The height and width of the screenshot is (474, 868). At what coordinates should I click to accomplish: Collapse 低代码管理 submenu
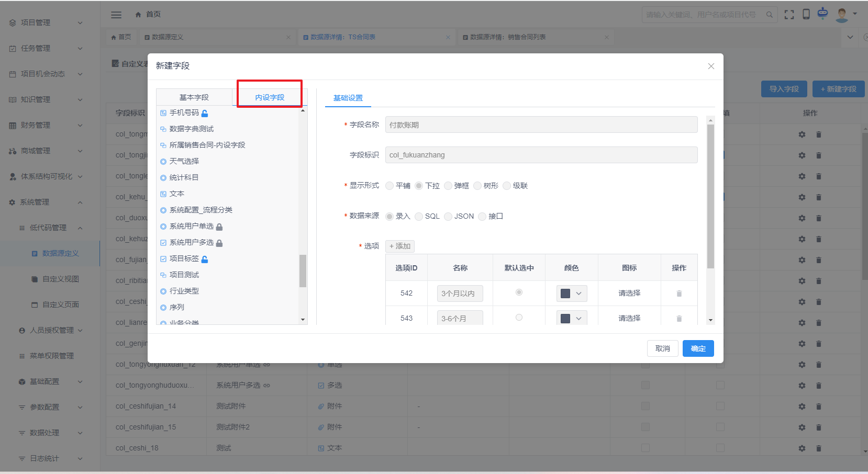coord(80,228)
